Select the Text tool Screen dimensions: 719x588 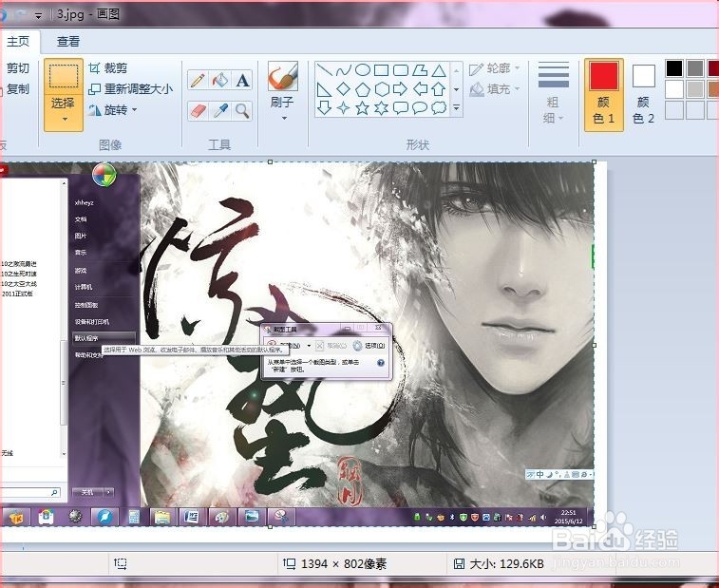click(x=242, y=81)
